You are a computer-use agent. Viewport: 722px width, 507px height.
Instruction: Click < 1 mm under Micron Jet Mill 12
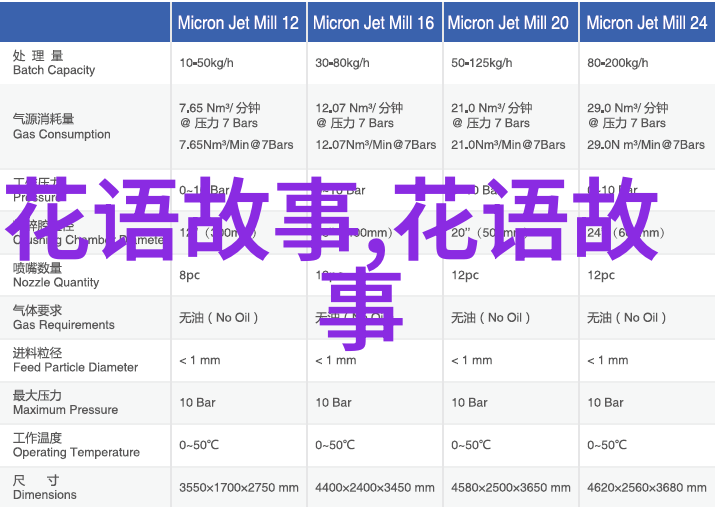[199, 360]
